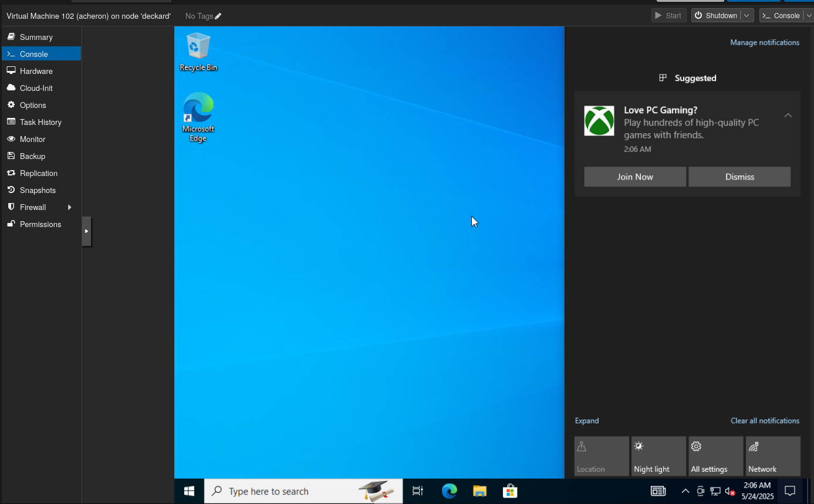Open the Options page
Viewport: 814px width, 504px height.
click(x=41, y=105)
